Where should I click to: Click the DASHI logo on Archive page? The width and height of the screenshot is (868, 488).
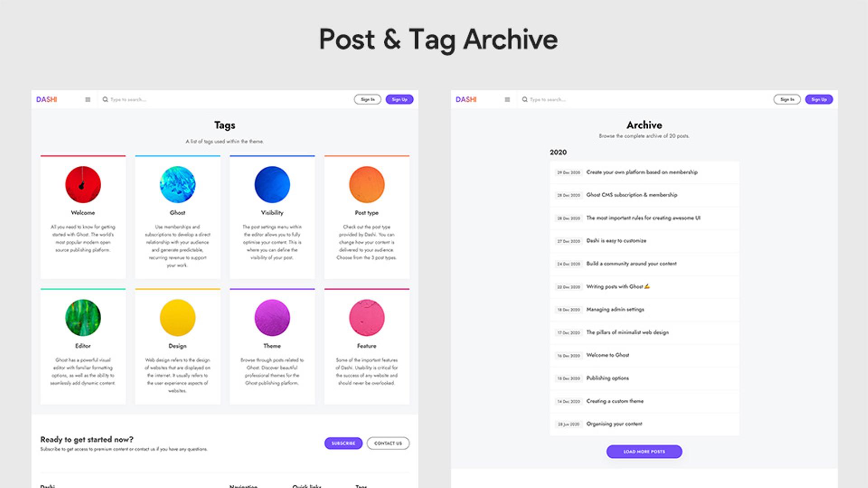467,99
